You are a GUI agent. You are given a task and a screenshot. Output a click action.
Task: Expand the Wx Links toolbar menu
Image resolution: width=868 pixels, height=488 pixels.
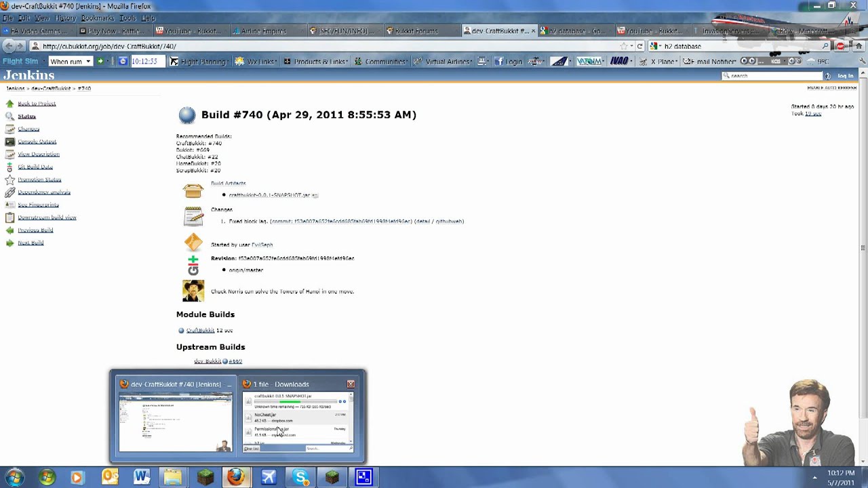[257, 62]
